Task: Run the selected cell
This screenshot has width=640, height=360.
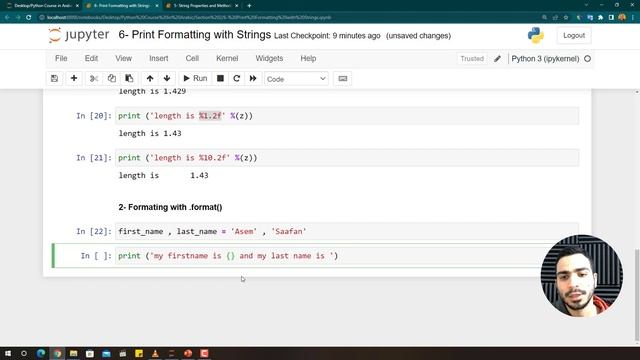Action: [x=195, y=78]
